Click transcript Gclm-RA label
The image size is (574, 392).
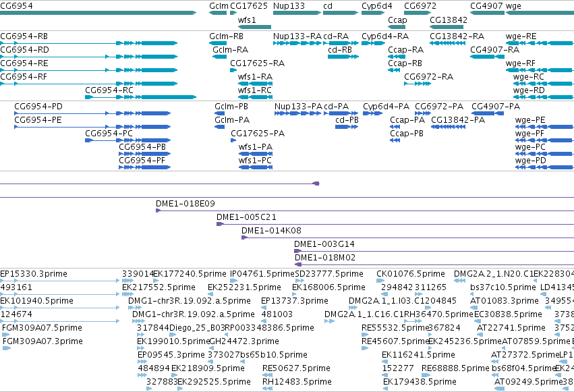(x=230, y=50)
